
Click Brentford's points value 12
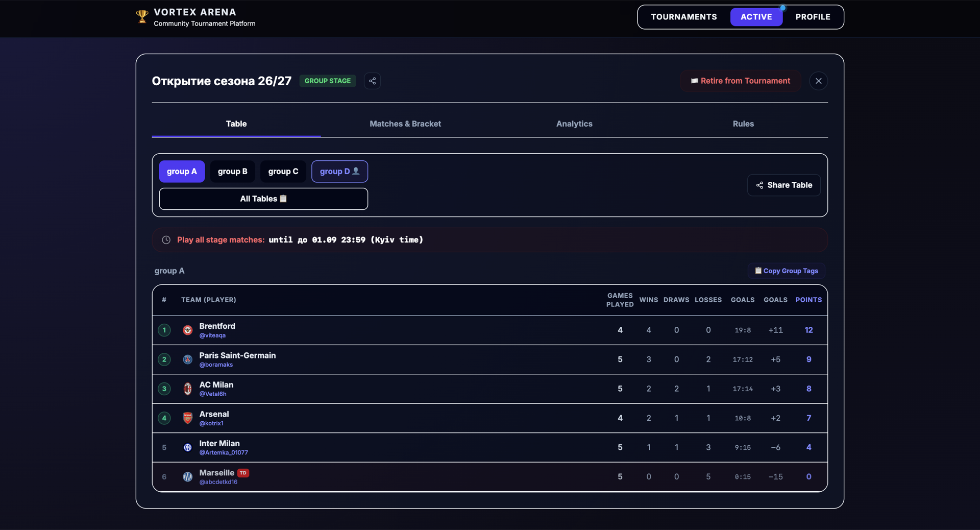[x=808, y=330]
